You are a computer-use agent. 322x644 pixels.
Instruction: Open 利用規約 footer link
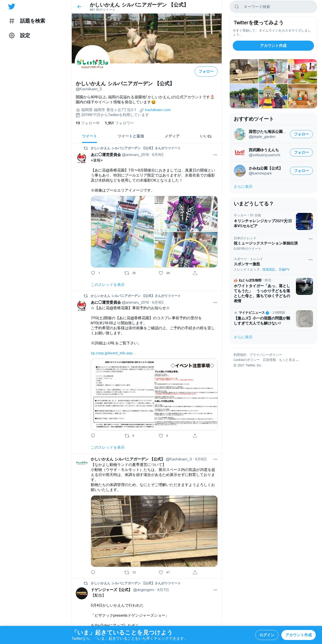(x=240, y=355)
